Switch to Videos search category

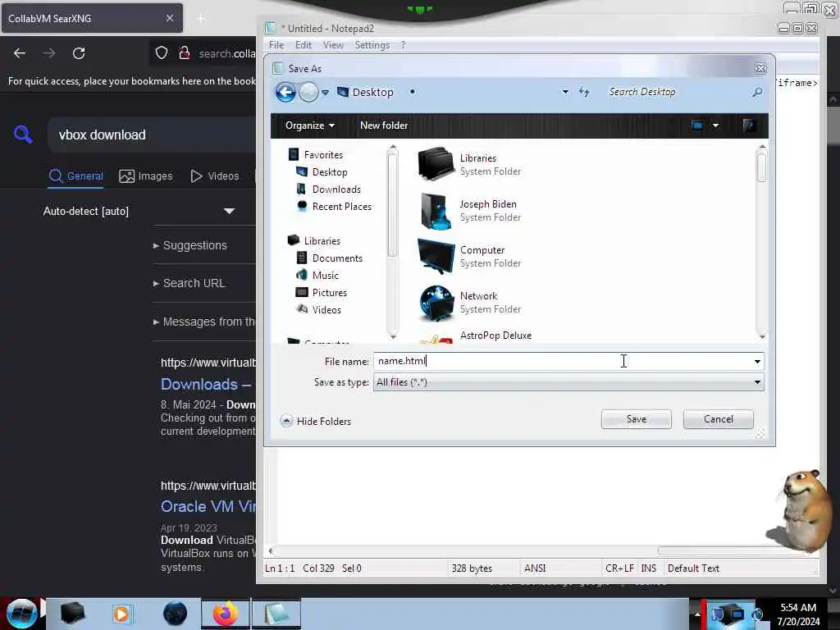pyautogui.click(x=215, y=176)
